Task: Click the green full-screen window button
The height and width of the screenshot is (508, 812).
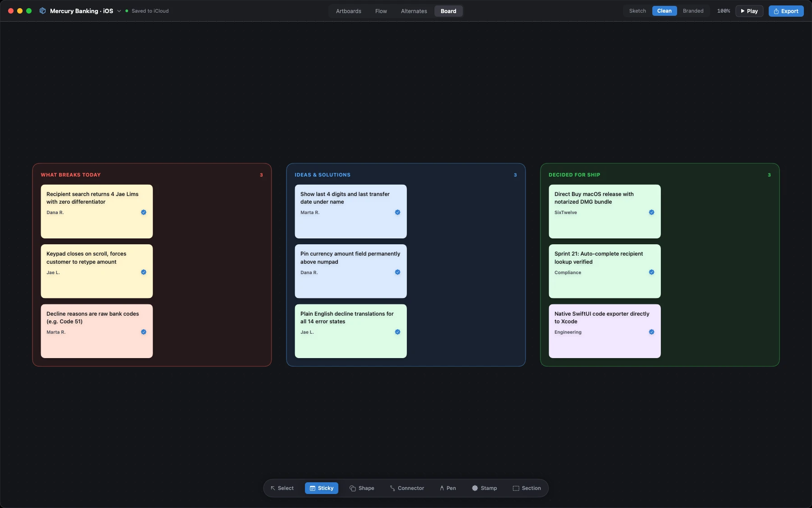Action: coord(29,11)
